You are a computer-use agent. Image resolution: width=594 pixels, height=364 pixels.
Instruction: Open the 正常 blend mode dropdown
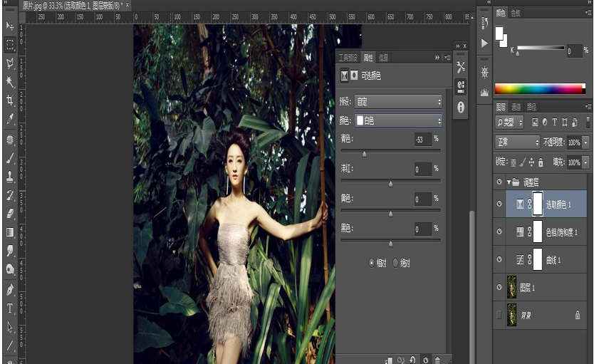(x=517, y=142)
